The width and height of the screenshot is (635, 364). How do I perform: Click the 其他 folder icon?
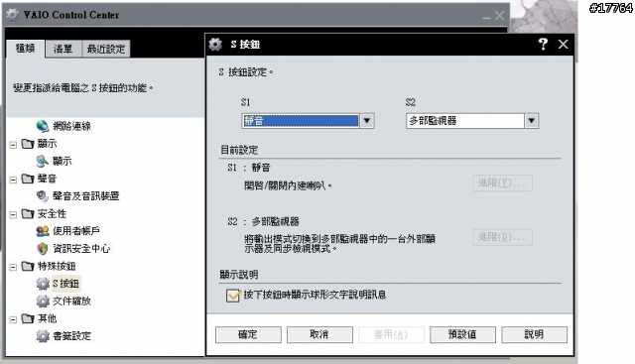(x=28, y=318)
